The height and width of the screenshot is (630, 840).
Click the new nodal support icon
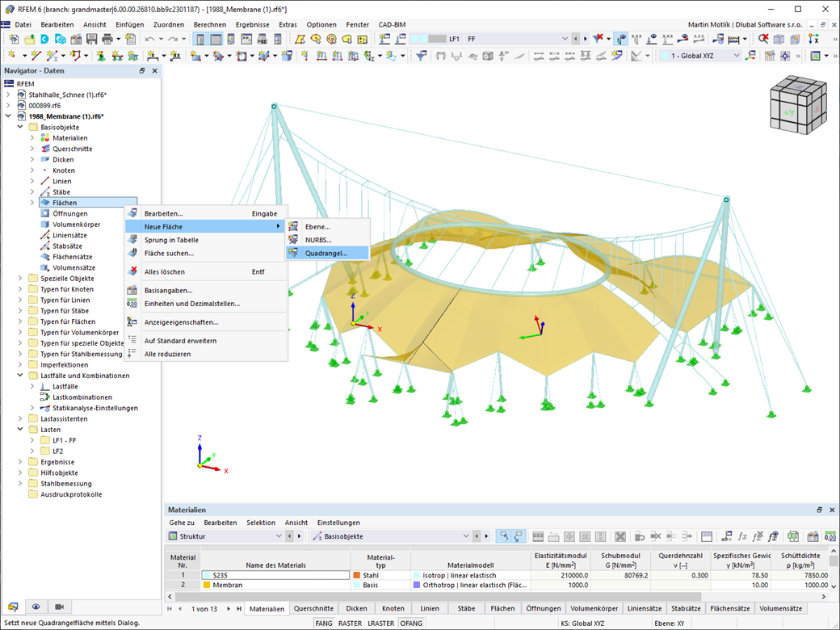(x=101, y=56)
